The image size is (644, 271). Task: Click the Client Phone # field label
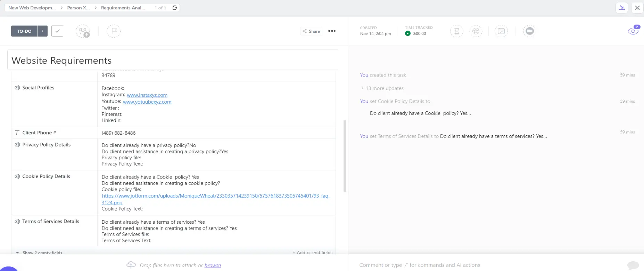coord(39,133)
